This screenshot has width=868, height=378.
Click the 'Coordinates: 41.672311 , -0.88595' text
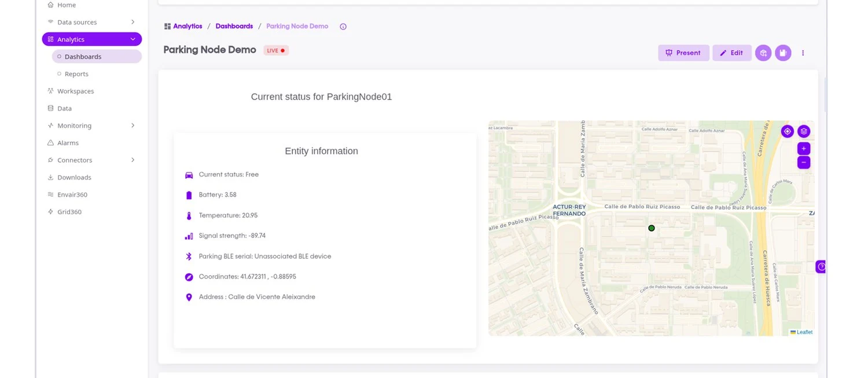[248, 277]
